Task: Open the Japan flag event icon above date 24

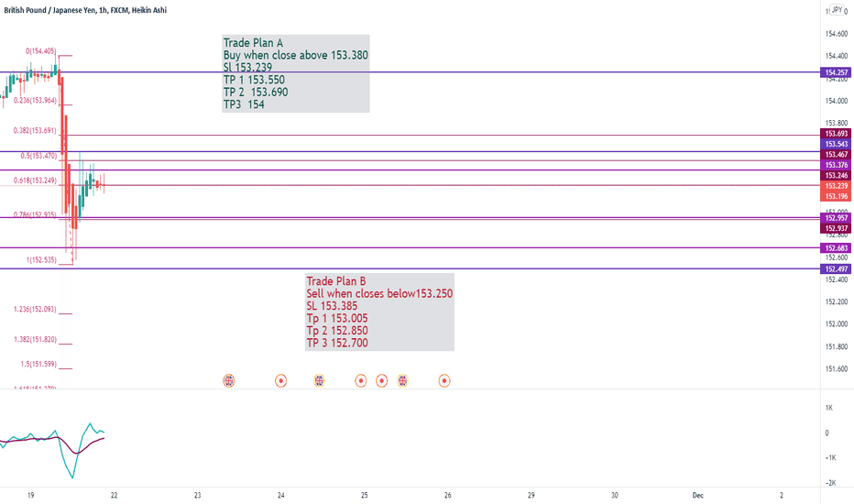Action: tap(281, 381)
